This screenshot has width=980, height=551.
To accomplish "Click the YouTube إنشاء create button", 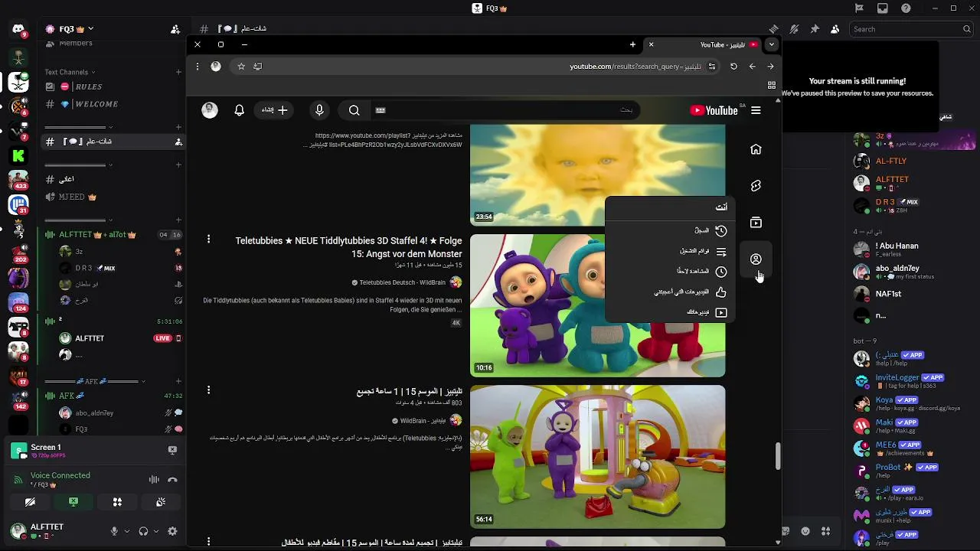I will tap(274, 110).
